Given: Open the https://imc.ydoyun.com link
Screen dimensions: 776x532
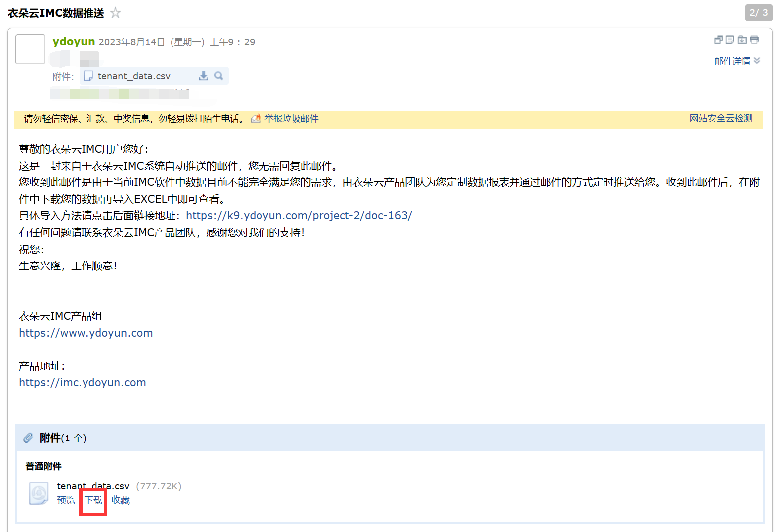Looking at the screenshot, I should pos(83,383).
